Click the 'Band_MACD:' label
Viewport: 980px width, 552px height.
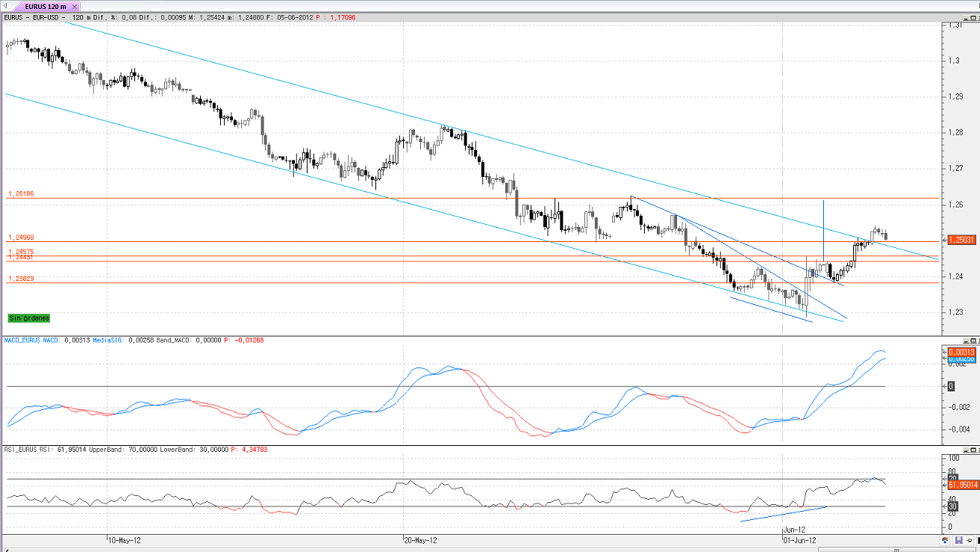tap(175, 341)
